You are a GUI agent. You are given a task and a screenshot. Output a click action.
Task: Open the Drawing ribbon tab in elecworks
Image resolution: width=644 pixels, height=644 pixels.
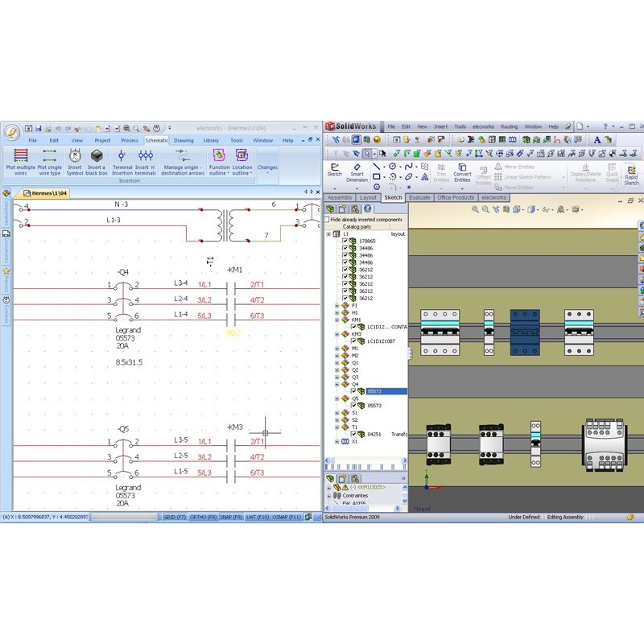(x=184, y=140)
